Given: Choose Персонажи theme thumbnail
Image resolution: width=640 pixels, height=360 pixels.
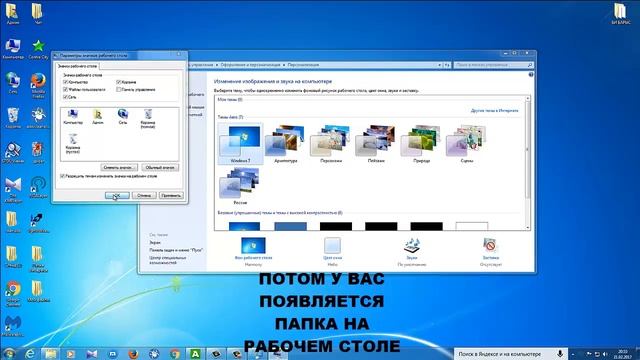Looking at the screenshot, I should click(x=331, y=144).
